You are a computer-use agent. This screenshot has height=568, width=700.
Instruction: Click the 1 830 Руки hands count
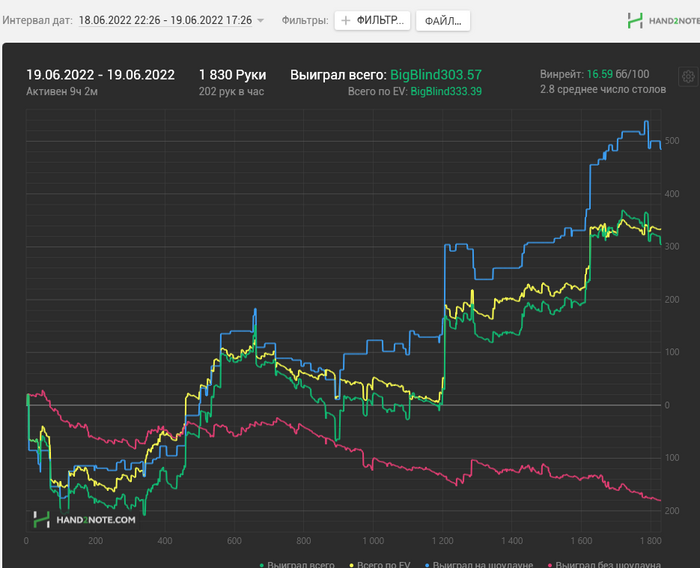point(233,75)
